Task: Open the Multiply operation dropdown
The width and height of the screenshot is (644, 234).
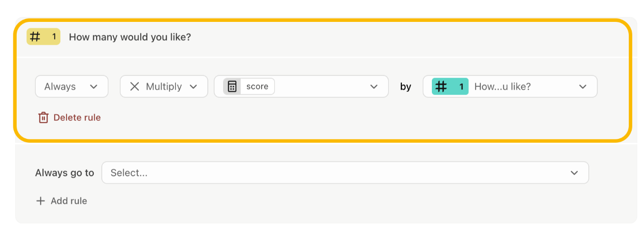Action: click(164, 87)
